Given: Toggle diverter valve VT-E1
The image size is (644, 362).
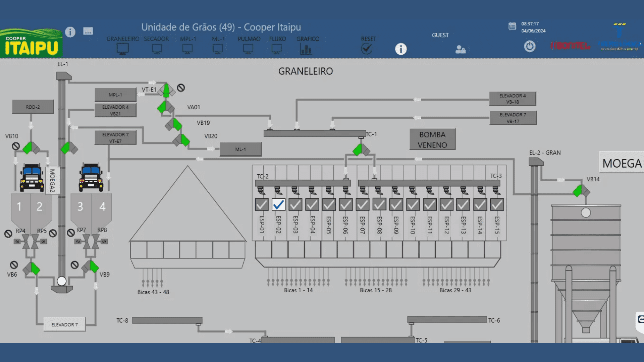Looking at the screenshot, I should point(166,90).
